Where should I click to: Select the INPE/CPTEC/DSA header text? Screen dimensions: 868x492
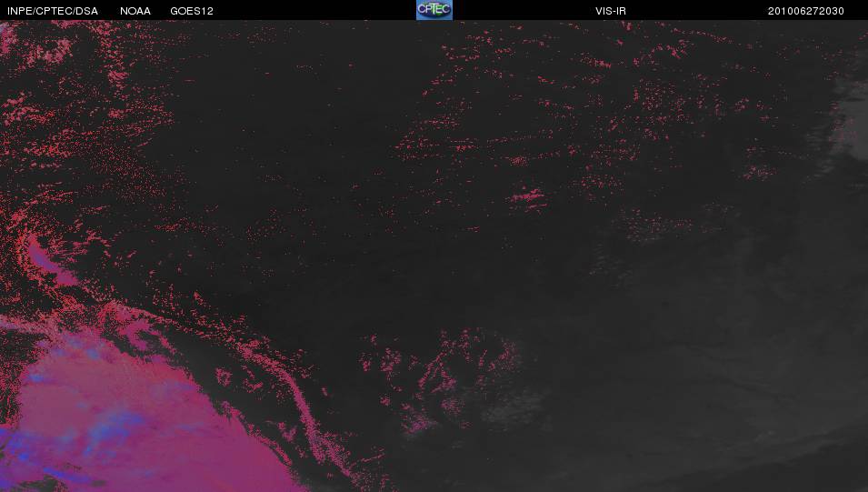[53, 11]
